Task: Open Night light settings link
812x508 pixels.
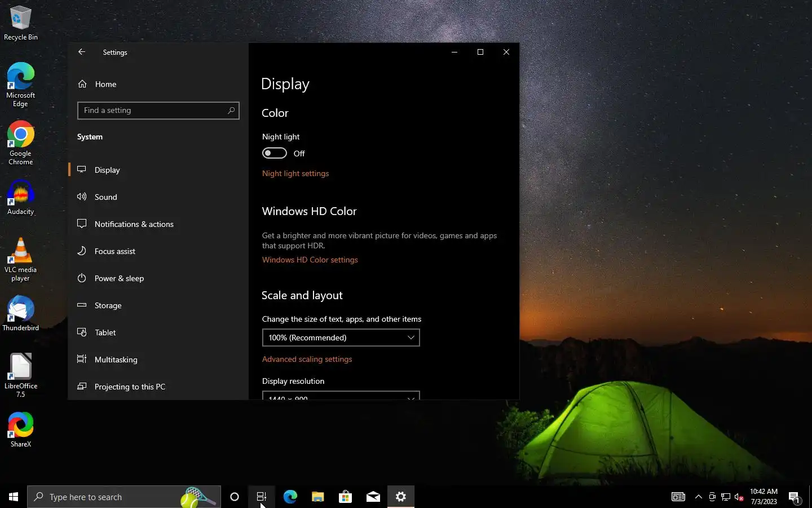Action: pyautogui.click(x=295, y=173)
